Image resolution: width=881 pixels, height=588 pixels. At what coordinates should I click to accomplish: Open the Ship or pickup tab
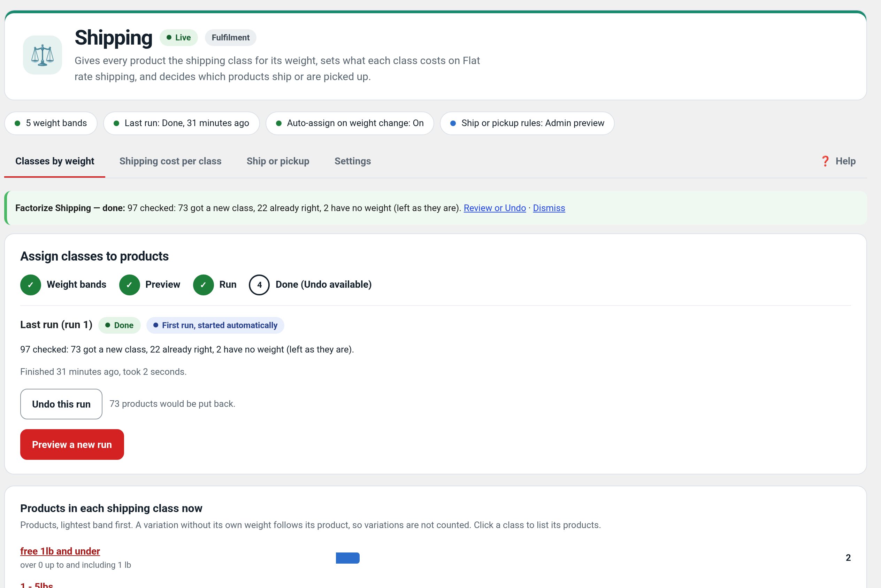coord(278,161)
